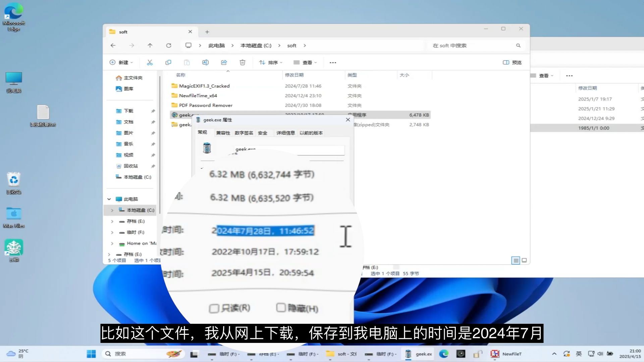This screenshot has width=644, height=362.
Task: Open the 以前的版本 tab
Action: click(311, 133)
